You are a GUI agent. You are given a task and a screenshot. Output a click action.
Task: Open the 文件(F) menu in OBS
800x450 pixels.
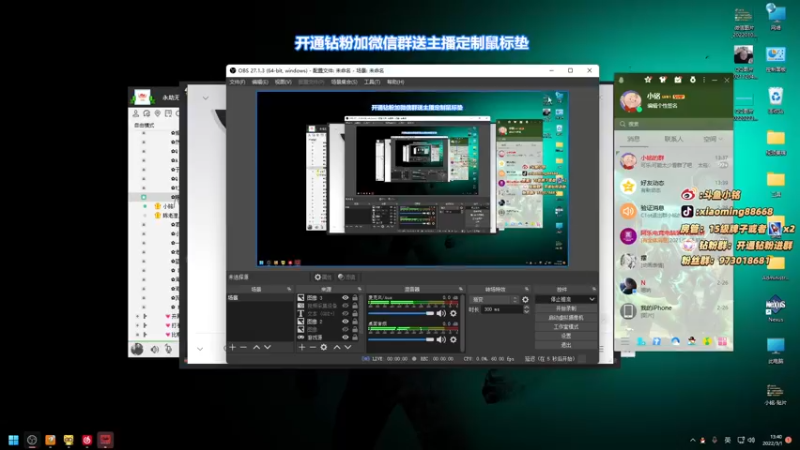click(237, 82)
